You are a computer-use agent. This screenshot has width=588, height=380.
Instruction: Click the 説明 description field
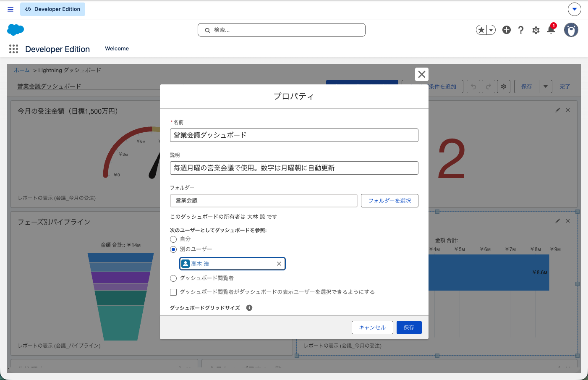point(294,168)
